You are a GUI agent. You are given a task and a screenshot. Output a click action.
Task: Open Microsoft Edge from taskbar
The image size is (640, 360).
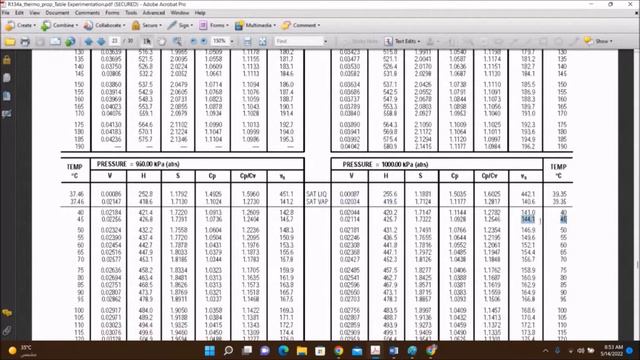(x=283, y=351)
